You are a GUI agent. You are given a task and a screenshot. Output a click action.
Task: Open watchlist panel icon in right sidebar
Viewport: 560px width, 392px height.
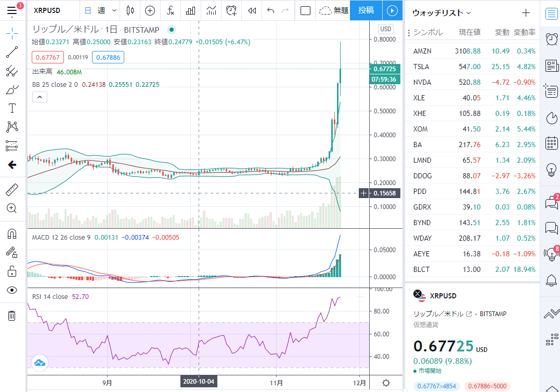552,14
